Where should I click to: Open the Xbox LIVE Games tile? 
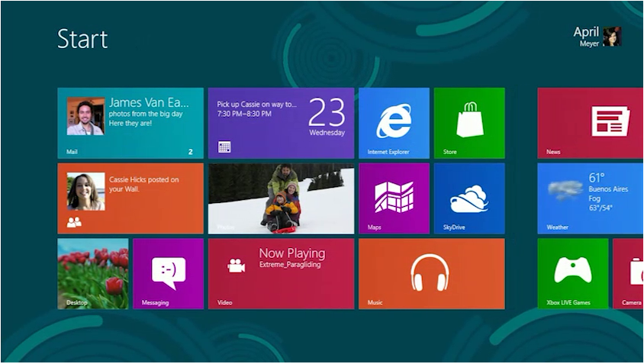coord(572,273)
